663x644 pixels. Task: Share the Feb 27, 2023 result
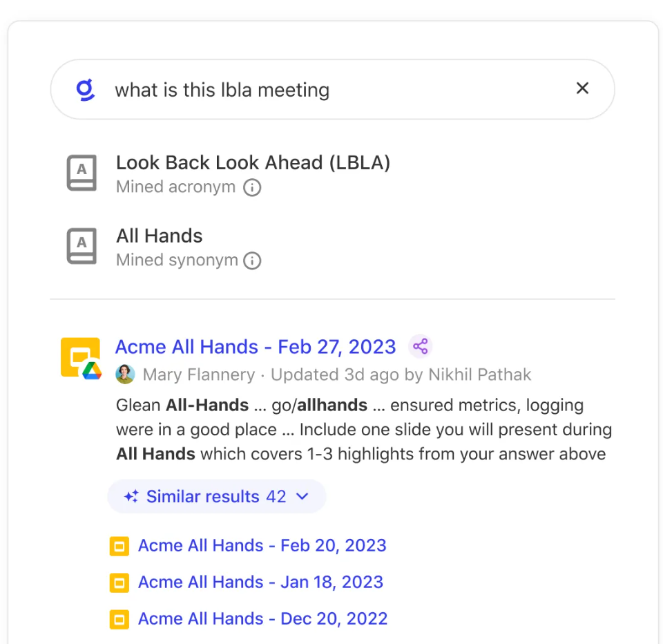click(x=421, y=347)
